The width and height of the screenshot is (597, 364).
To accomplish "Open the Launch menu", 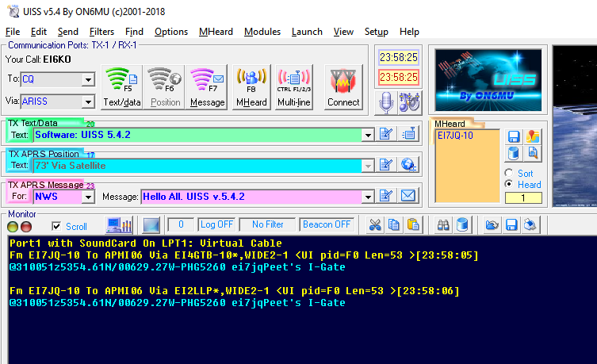I will [307, 32].
